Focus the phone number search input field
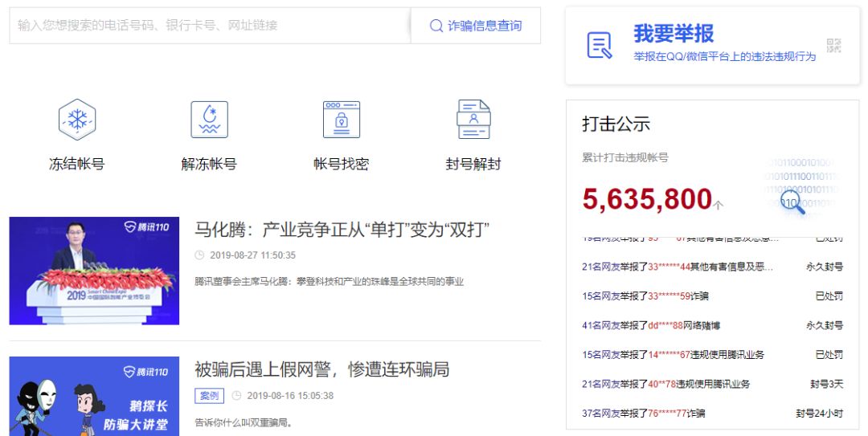The width and height of the screenshot is (868, 436). point(210,26)
